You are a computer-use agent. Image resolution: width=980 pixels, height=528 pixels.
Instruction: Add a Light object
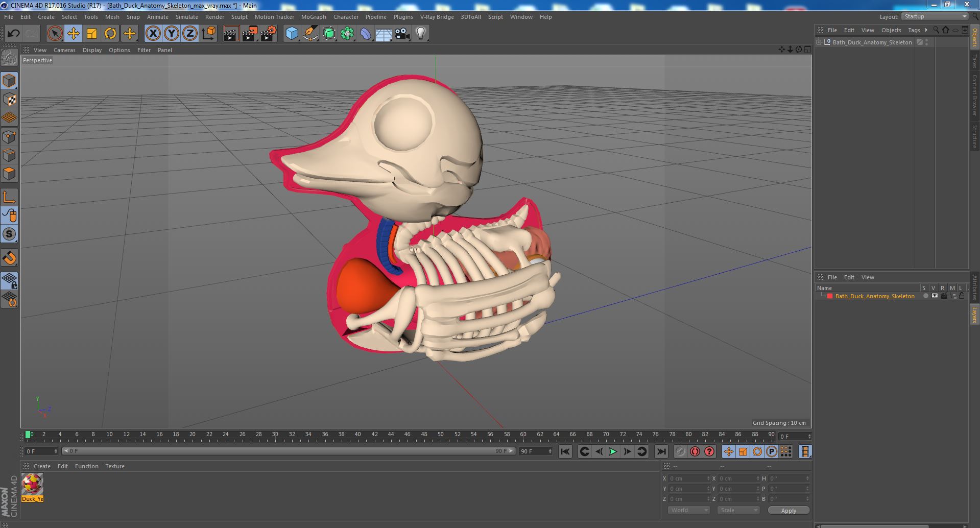pos(421,34)
